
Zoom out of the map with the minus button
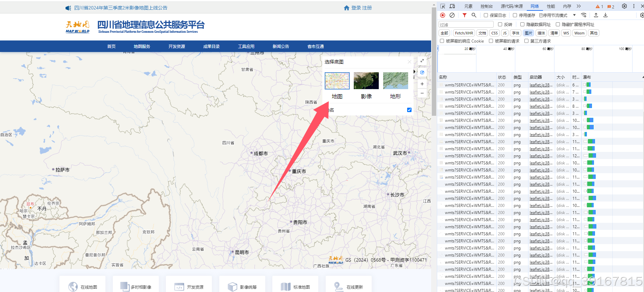click(x=422, y=93)
